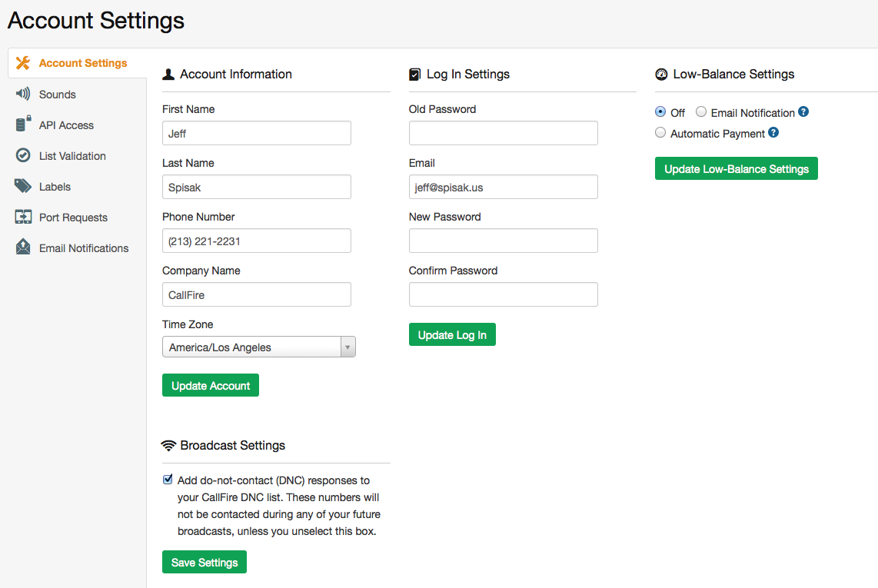The height and width of the screenshot is (588, 878).
Task: Click the Update Log In button
Action: 452,335
